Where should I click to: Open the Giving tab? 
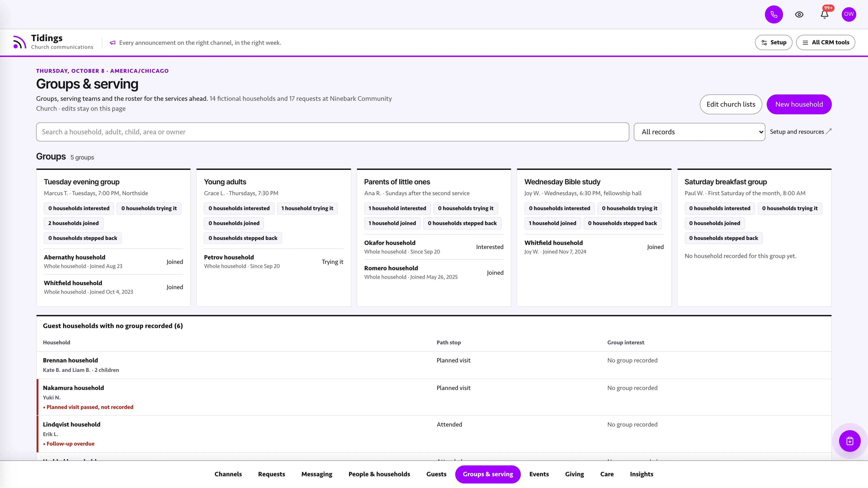pyautogui.click(x=574, y=474)
